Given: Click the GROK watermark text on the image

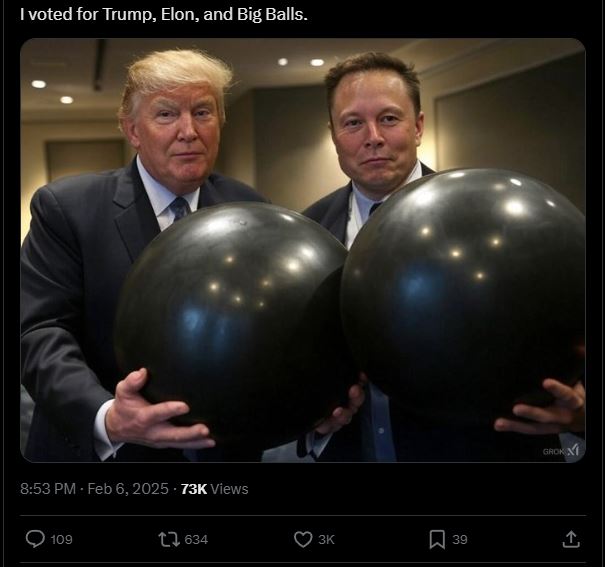Looking at the screenshot, I should pos(554,452).
